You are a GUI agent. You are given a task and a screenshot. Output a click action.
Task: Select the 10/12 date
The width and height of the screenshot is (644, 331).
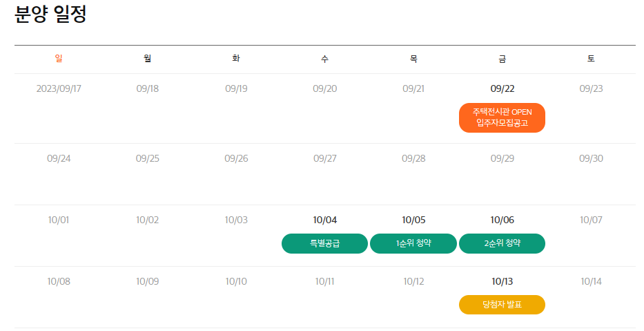[x=413, y=281]
